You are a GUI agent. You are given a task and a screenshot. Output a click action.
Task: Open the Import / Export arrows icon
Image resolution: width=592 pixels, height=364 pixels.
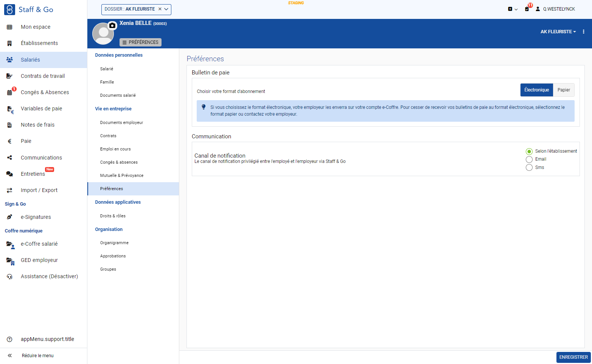[9, 190]
